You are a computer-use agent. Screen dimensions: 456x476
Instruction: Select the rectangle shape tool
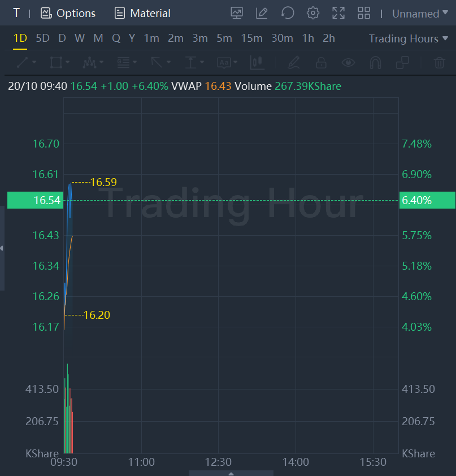56,63
